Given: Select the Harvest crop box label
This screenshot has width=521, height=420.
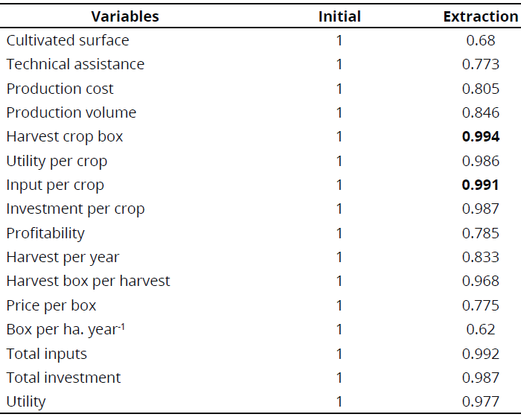Looking at the screenshot, I should pyautogui.click(x=65, y=136).
